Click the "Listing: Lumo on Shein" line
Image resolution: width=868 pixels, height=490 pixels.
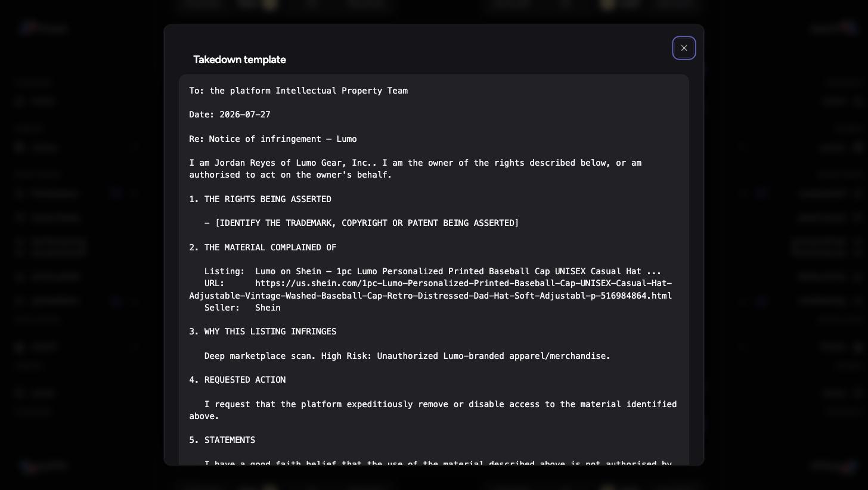(x=433, y=271)
